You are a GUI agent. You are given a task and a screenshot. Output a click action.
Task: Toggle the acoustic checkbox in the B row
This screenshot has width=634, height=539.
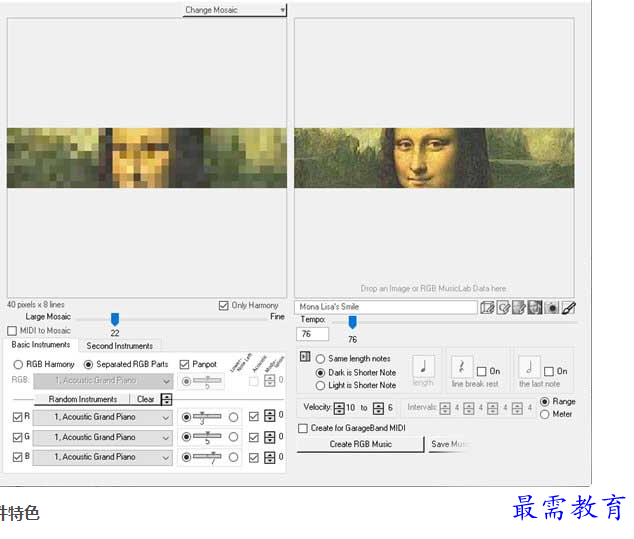pos(254,458)
